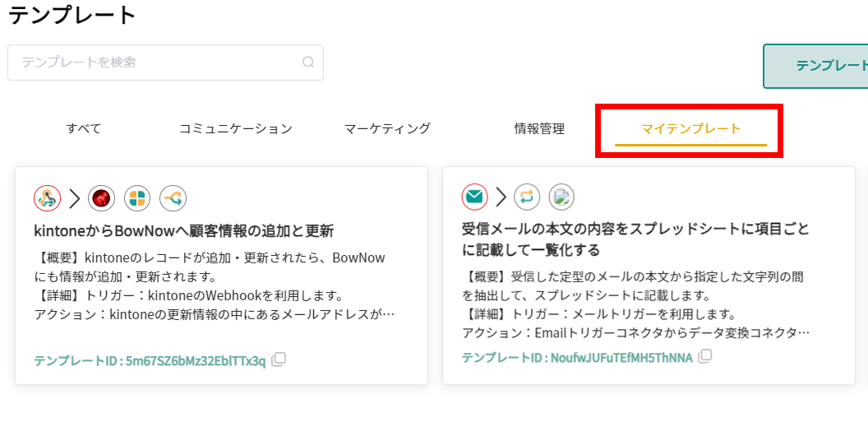Click the magnifier icon in the search box
The height and width of the screenshot is (422, 868).
[308, 62]
